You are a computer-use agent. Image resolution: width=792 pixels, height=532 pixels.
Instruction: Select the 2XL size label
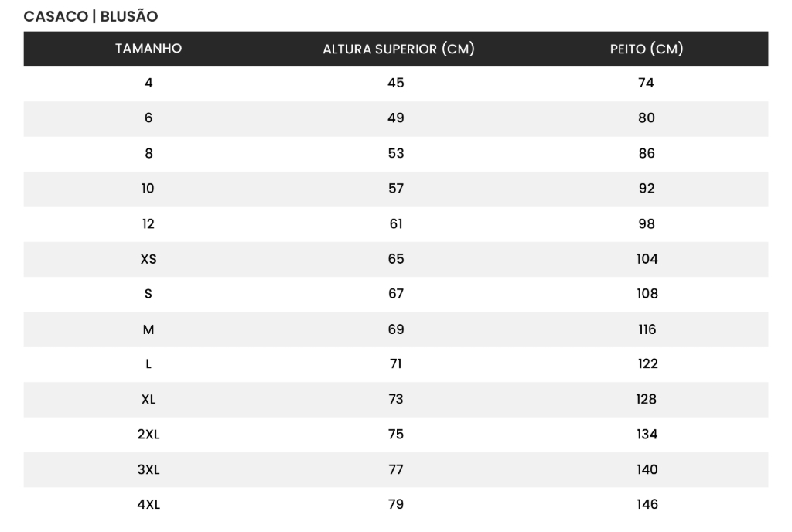tap(148, 435)
